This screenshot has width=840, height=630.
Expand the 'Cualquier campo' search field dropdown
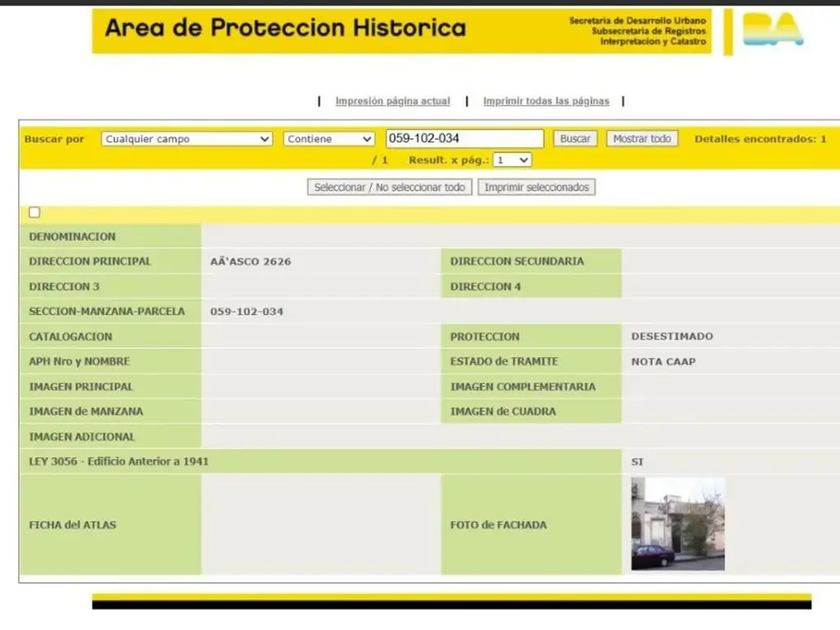[187, 139]
